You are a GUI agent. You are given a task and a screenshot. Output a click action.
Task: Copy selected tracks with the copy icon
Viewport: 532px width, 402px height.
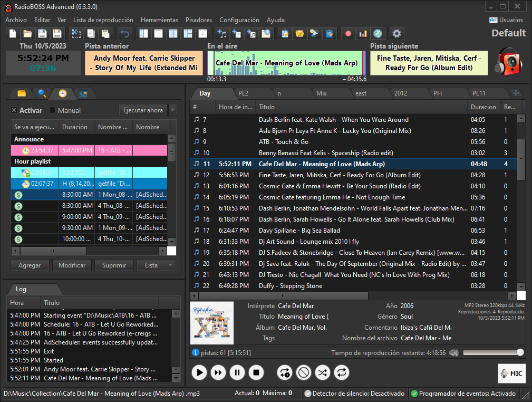(x=91, y=34)
